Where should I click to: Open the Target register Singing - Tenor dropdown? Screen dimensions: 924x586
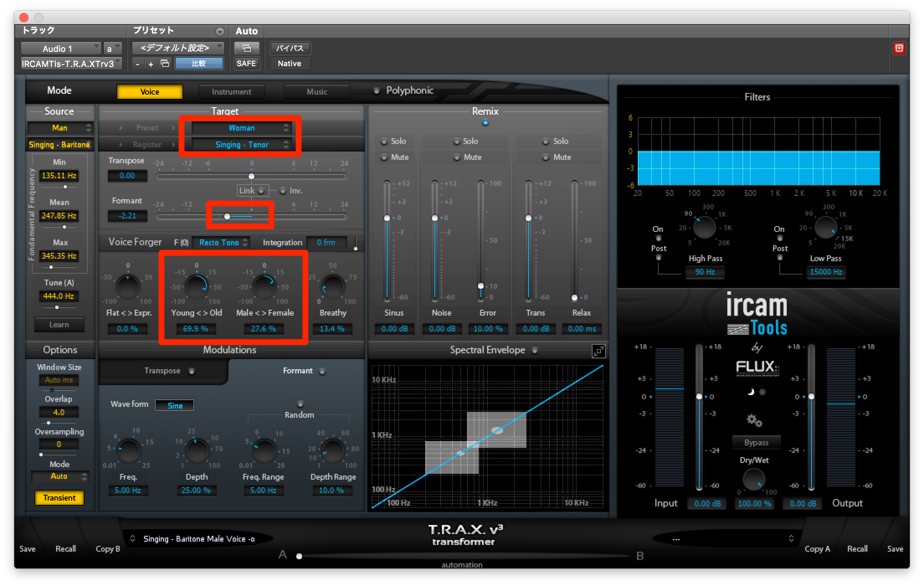(x=241, y=144)
